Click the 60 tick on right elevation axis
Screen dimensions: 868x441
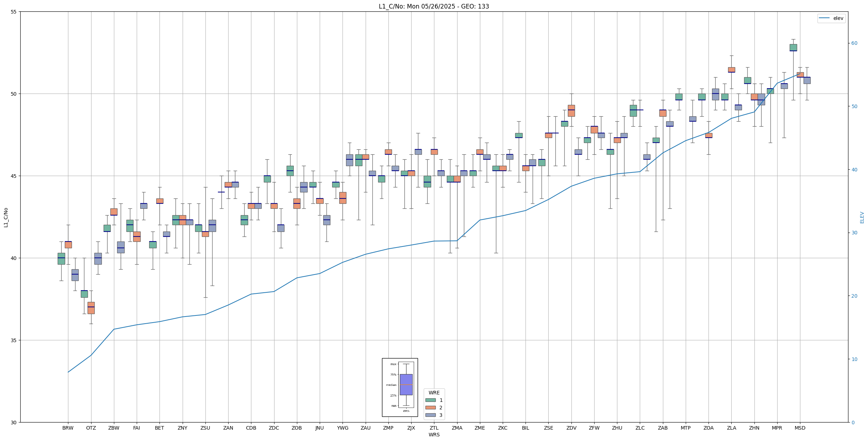[854, 43]
